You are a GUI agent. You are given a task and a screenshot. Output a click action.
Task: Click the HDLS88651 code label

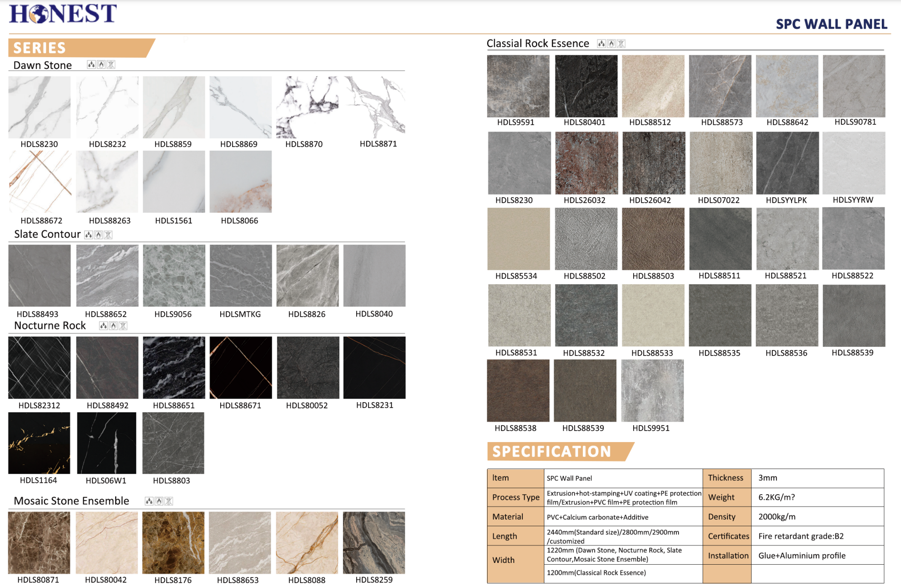pyautogui.click(x=174, y=405)
